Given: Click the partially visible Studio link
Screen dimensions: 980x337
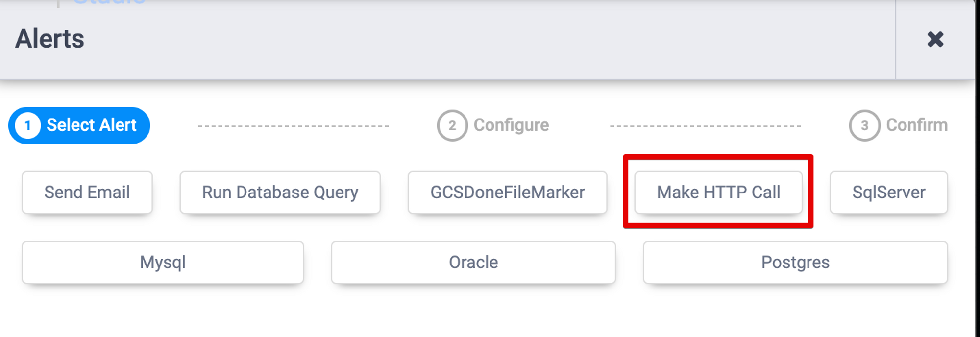Looking at the screenshot, I should (109, 2).
